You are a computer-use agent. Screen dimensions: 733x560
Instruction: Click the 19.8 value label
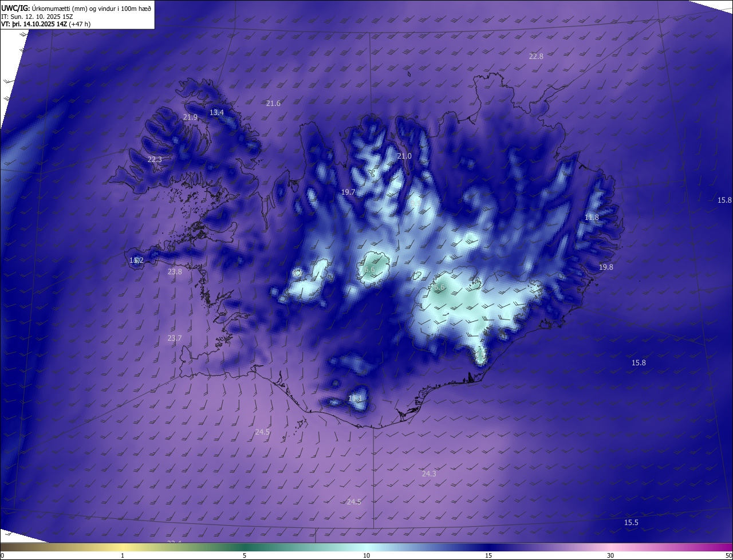click(x=606, y=267)
